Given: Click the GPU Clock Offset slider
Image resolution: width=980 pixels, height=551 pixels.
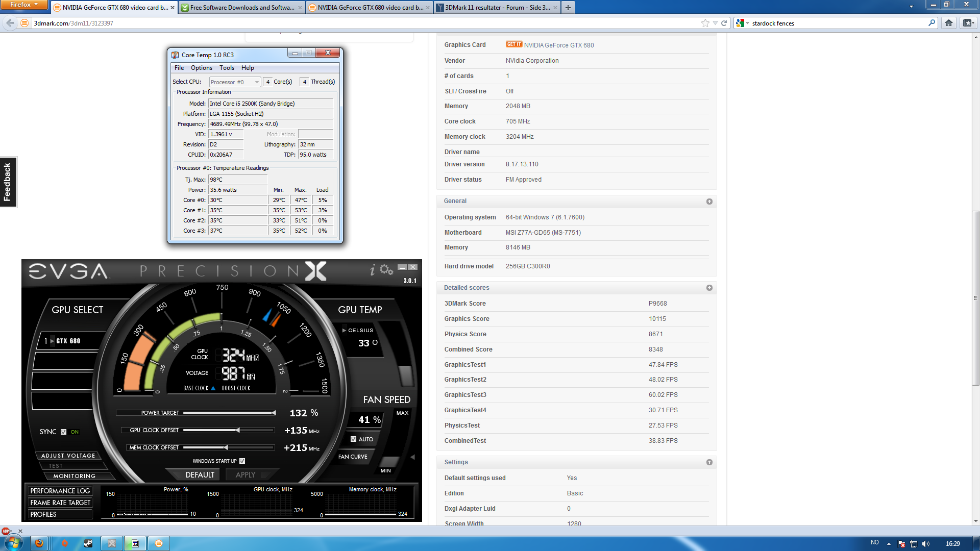Looking at the screenshot, I should (x=229, y=430).
